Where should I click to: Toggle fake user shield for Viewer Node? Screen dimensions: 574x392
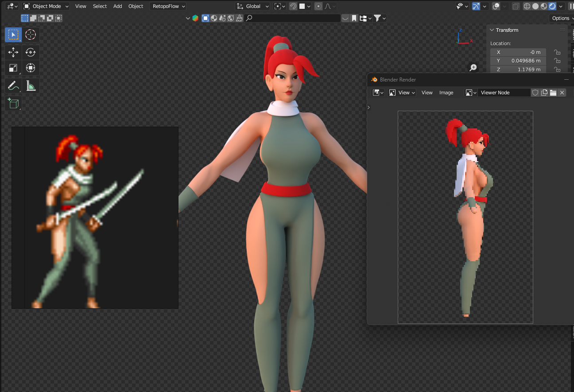tap(535, 93)
